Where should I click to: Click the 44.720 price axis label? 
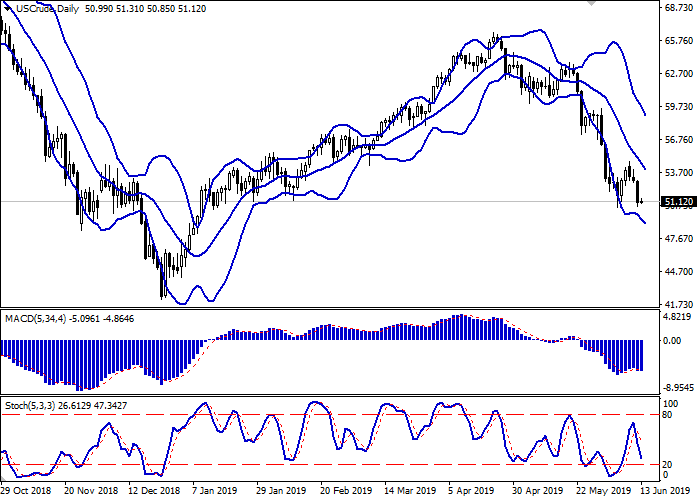(x=677, y=272)
